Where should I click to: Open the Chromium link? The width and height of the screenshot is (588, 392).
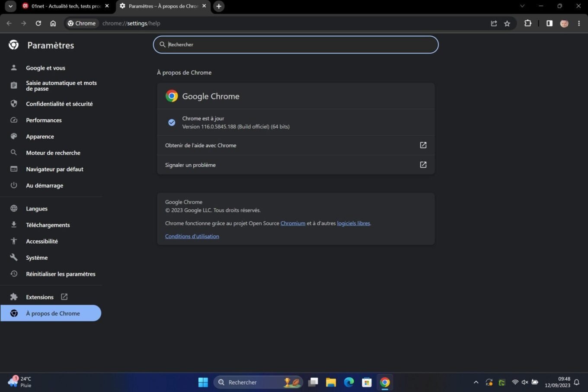coord(293,223)
